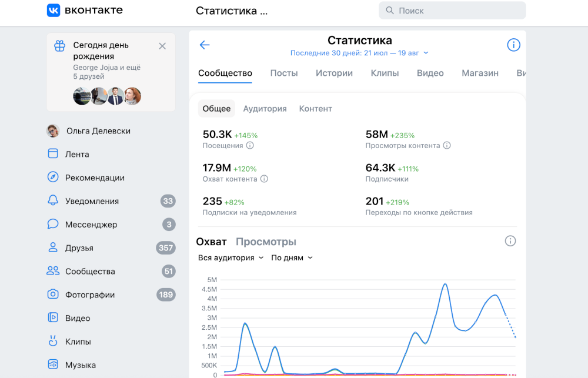Focus the Поиск search field
588x378 pixels.
click(452, 11)
